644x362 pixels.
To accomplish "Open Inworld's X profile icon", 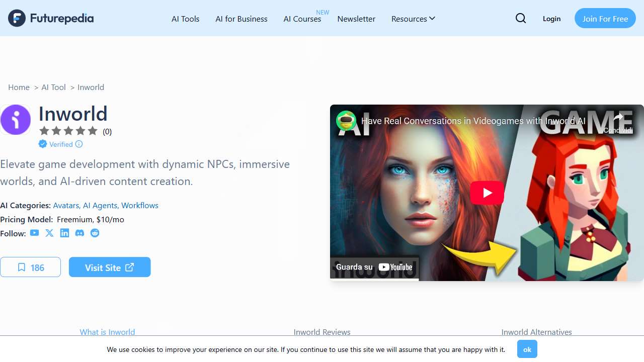I will tap(49, 233).
